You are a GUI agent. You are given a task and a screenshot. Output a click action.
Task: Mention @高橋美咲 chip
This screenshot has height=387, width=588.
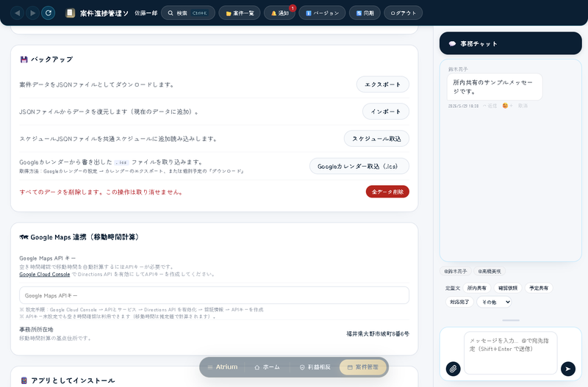click(490, 271)
